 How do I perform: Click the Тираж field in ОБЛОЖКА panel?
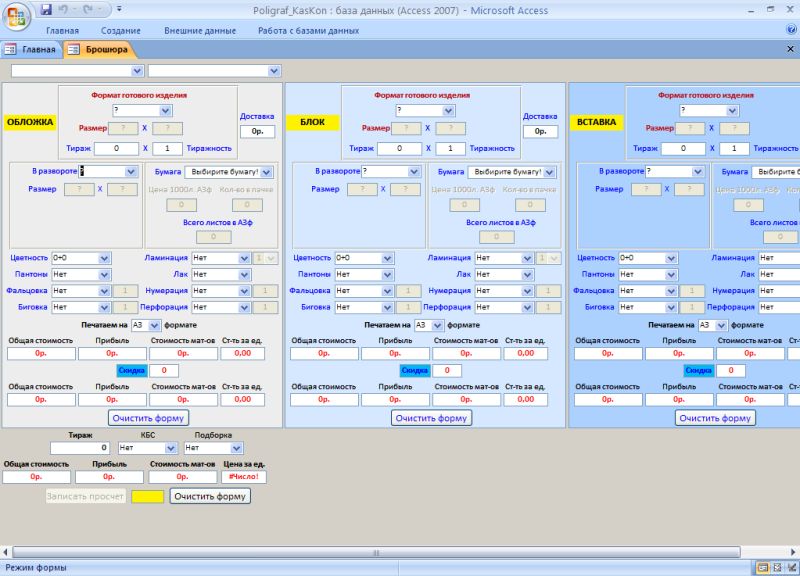(116, 149)
